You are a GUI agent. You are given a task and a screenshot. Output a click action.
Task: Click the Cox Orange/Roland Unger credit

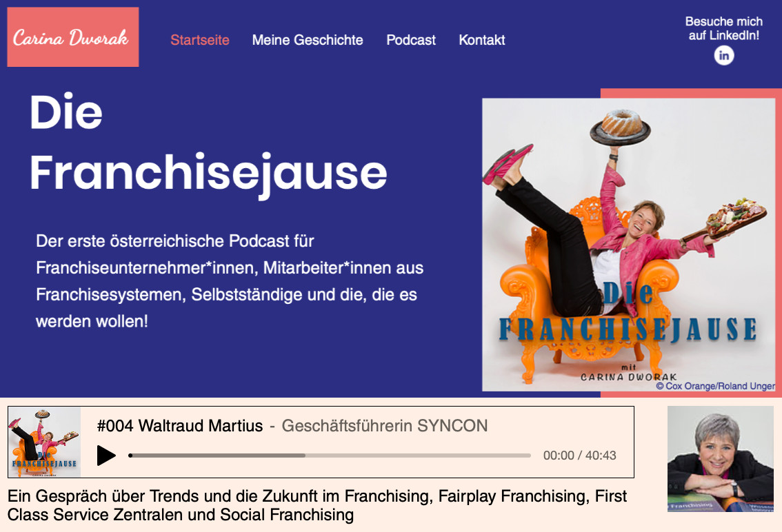715,386
